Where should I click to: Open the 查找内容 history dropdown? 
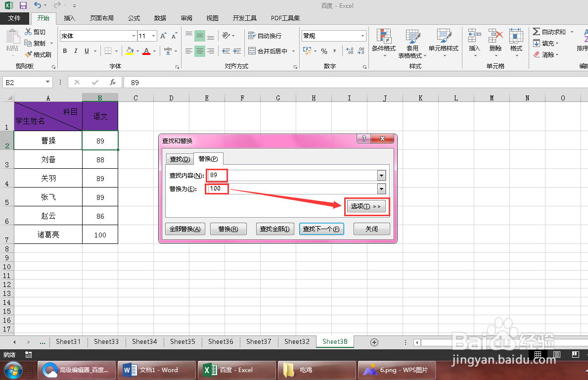click(x=381, y=175)
